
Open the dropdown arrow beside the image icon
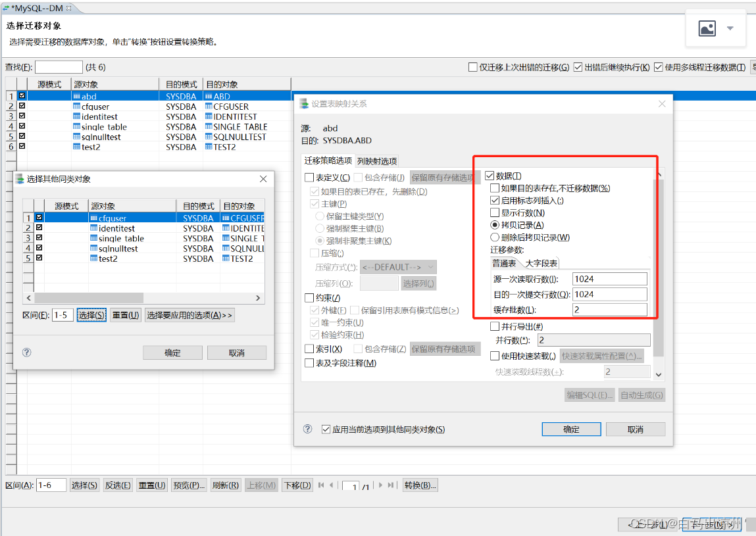[x=729, y=29]
